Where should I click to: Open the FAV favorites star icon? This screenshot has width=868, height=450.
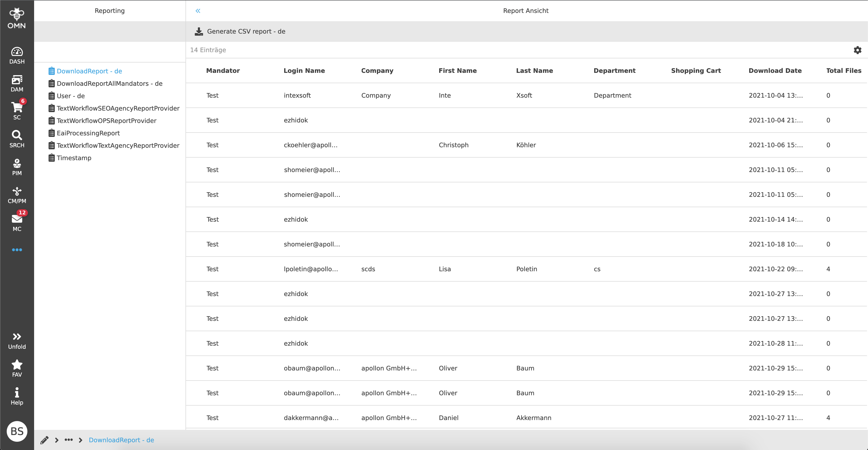point(17,368)
